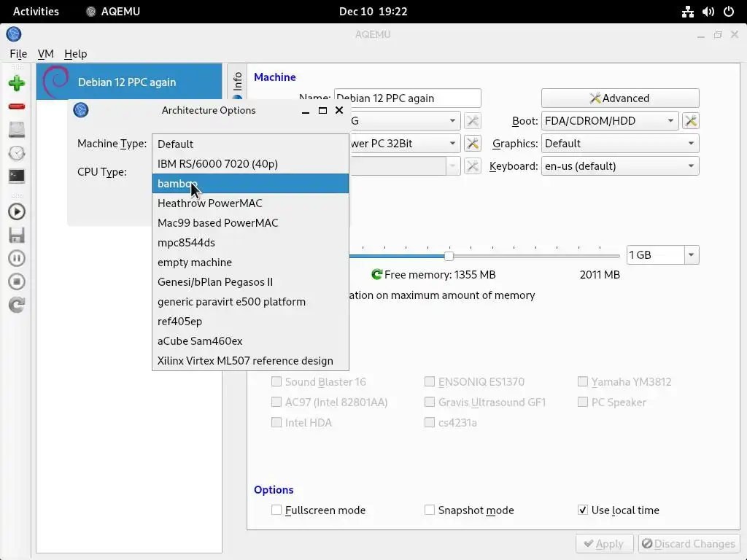The height and width of the screenshot is (560, 747).
Task: Select mpc8544ds machine type
Action: point(251,242)
